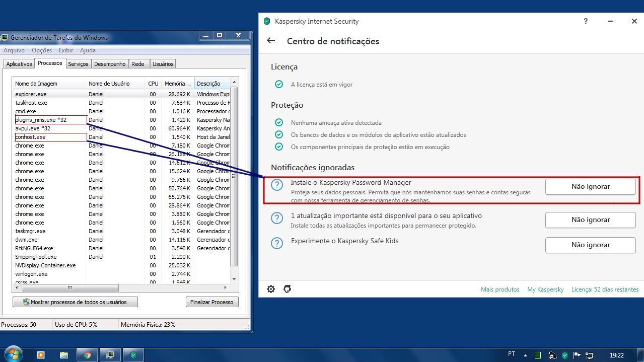The height and width of the screenshot is (362, 644).
Task: Select explorer.exe process row
Action: point(121,94)
